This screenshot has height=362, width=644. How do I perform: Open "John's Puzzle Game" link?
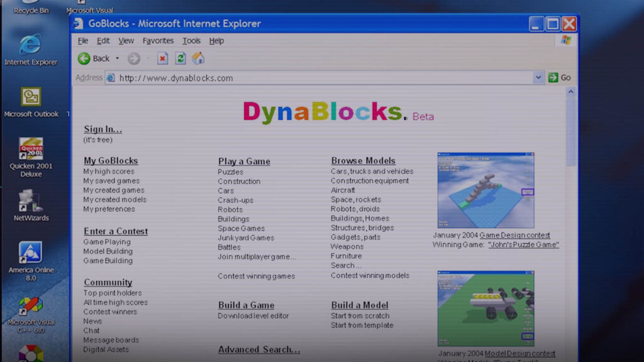[524, 244]
